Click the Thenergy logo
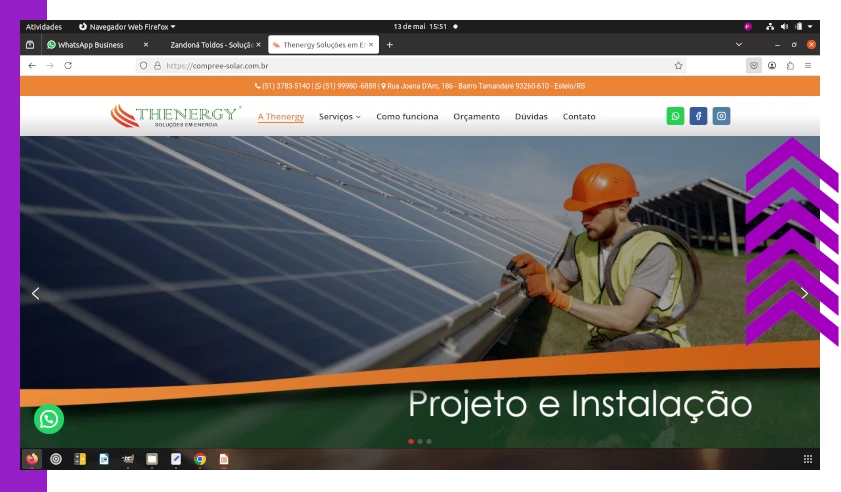The width and height of the screenshot is (841, 492). [175, 116]
